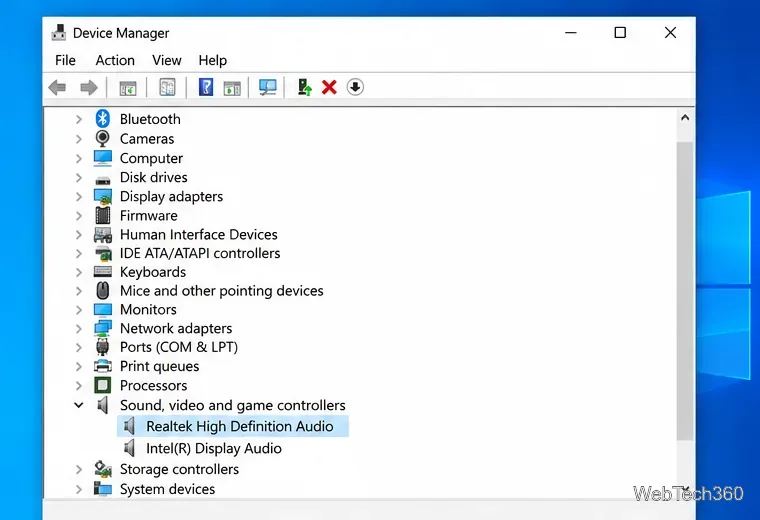Click the Network adapters icon

click(103, 328)
